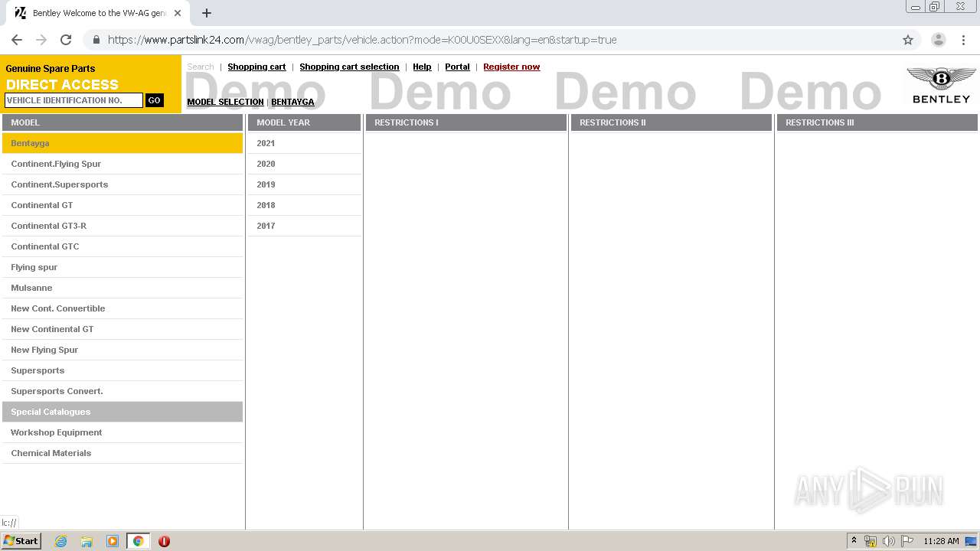Open the Shopping cart link
Screen dimensions: 980x551
[x=256, y=67]
